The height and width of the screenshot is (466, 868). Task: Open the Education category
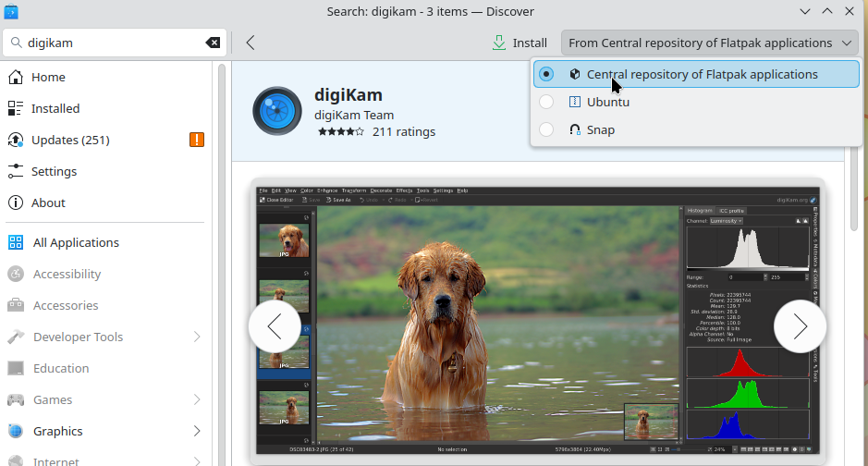pyautogui.click(x=105, y=369)
